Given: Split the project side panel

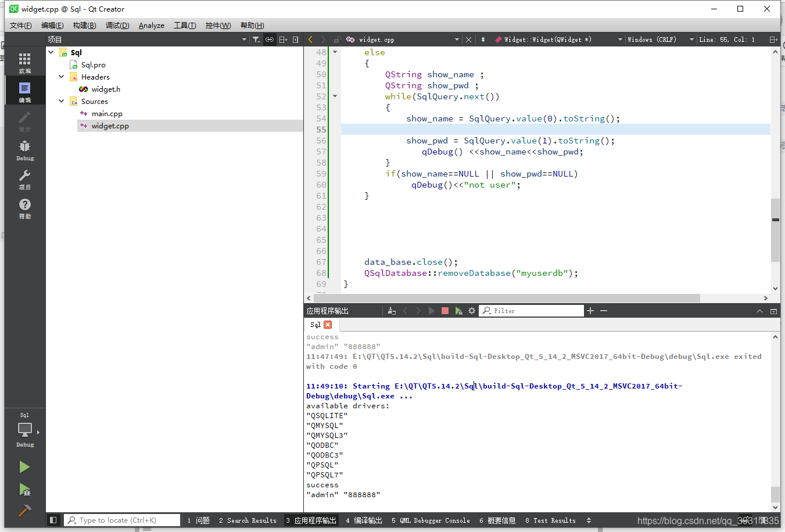Looking at the screenshot, I should tap(283, 39).
